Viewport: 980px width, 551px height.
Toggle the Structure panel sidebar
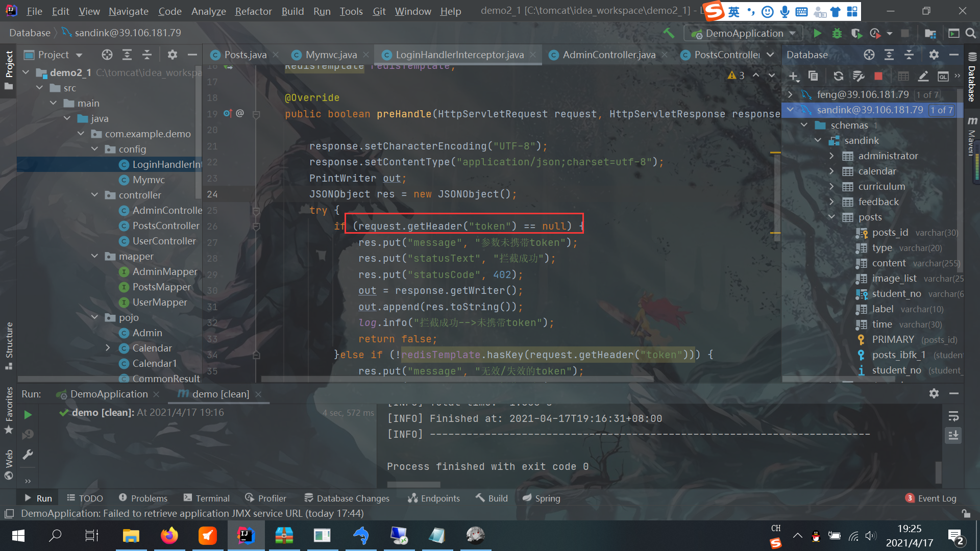pyautogui.click(x=9, y=340)
